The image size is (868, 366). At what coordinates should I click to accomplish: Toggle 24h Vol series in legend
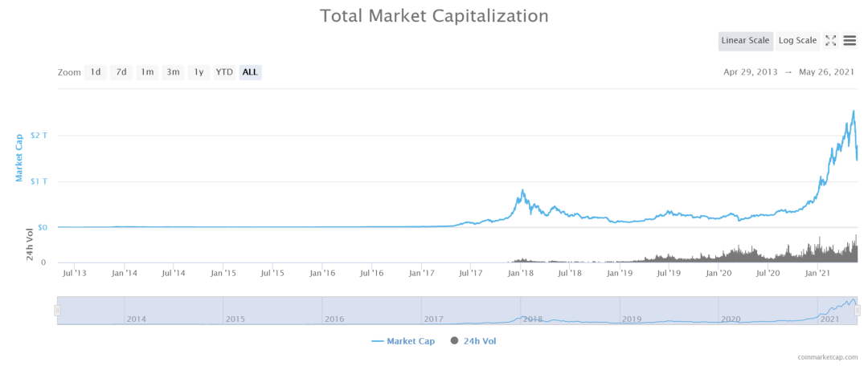pos(480,341)
